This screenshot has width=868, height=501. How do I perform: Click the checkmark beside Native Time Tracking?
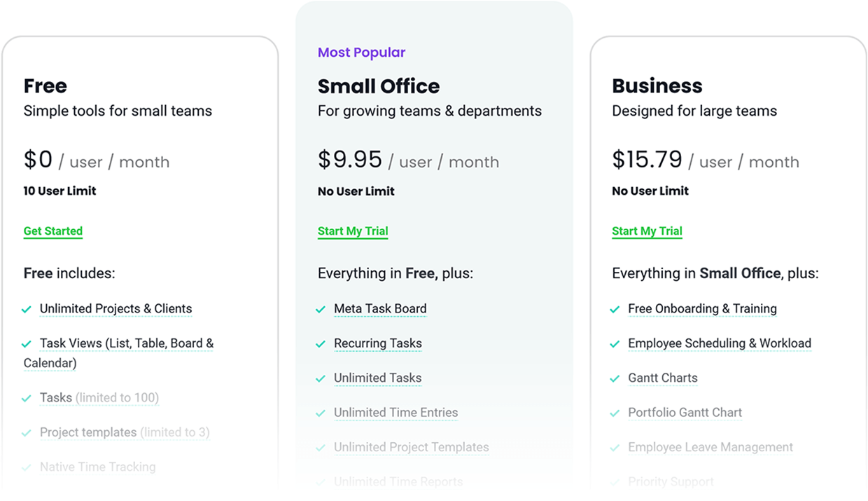pyautogui.click(x=27, y=467)
